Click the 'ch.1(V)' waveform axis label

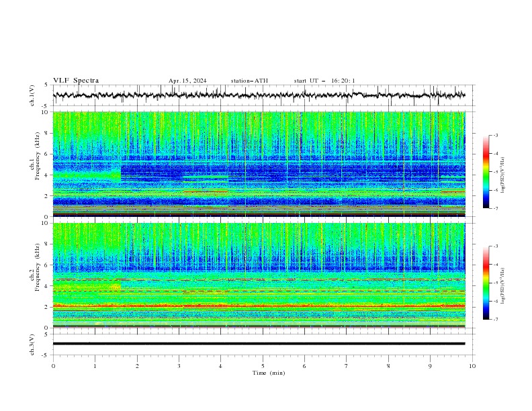pos(32,95)
